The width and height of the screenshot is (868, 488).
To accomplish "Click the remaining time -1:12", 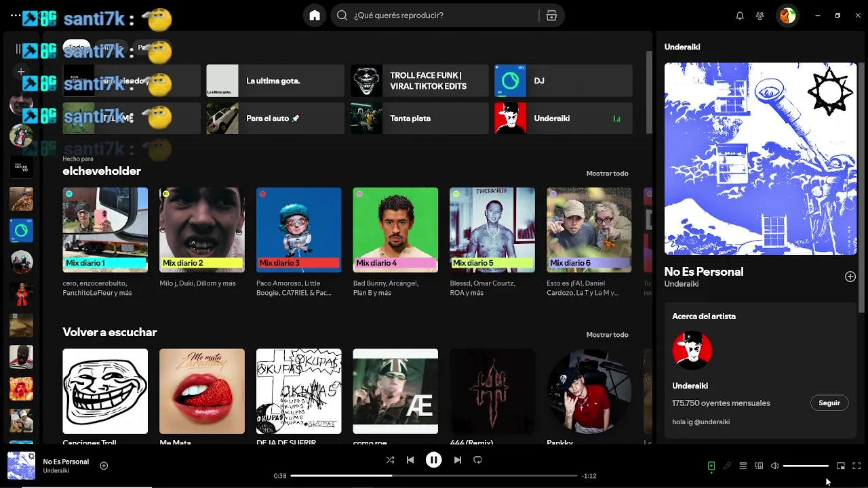I will coord(589,476).
